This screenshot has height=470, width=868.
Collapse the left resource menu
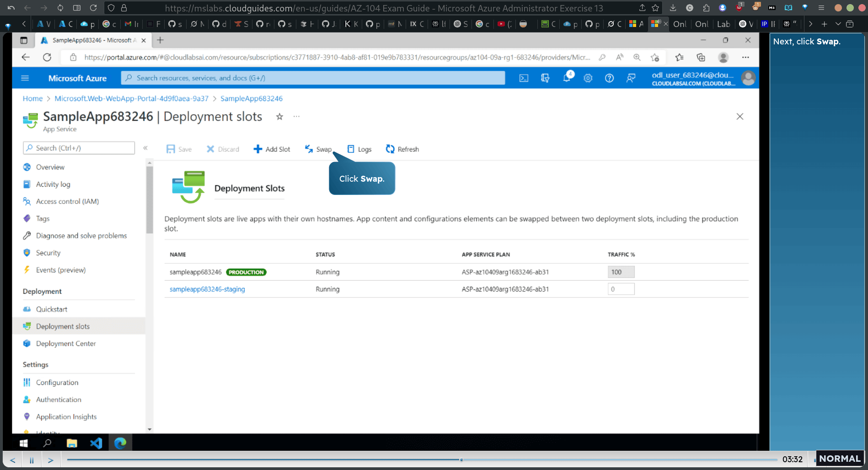click(x=145, y=148)
